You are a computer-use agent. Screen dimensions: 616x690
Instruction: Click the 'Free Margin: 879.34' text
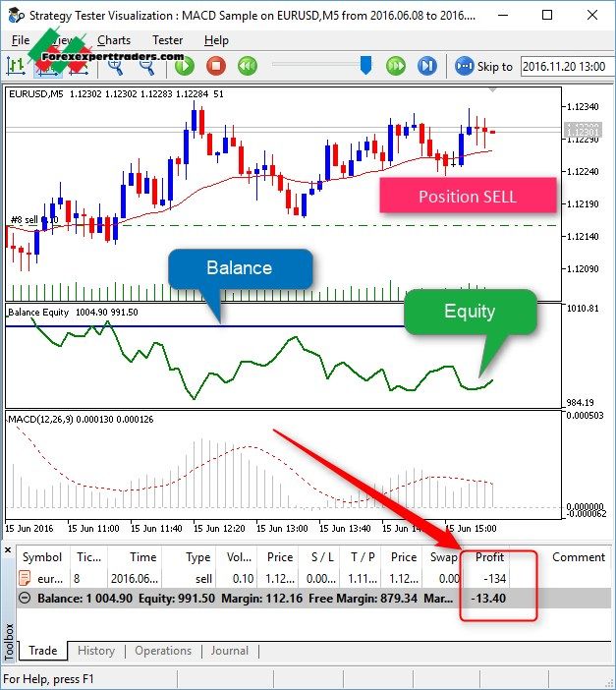(x=363, y=599)
